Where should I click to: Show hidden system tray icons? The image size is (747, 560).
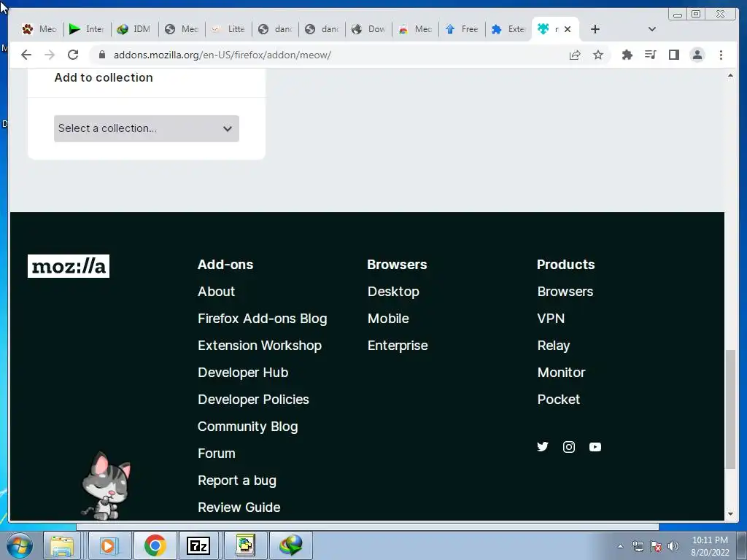tap(620, 546)
